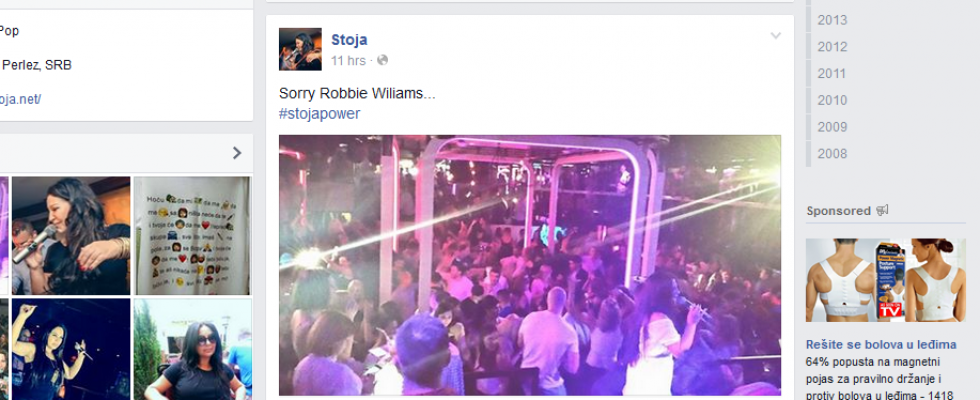The image size is (980, 400).
Task: Click the public globe privacy icon
Action: 382,60
